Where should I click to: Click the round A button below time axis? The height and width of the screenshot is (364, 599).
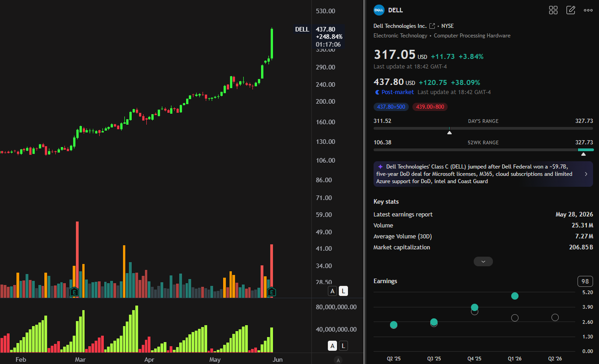coord(338,360)
